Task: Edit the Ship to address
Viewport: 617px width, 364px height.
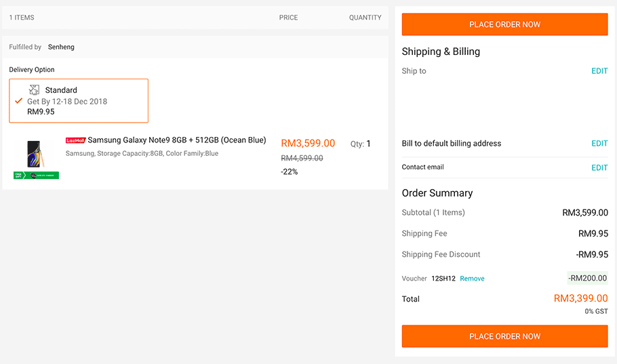Action: pos(599,71)
